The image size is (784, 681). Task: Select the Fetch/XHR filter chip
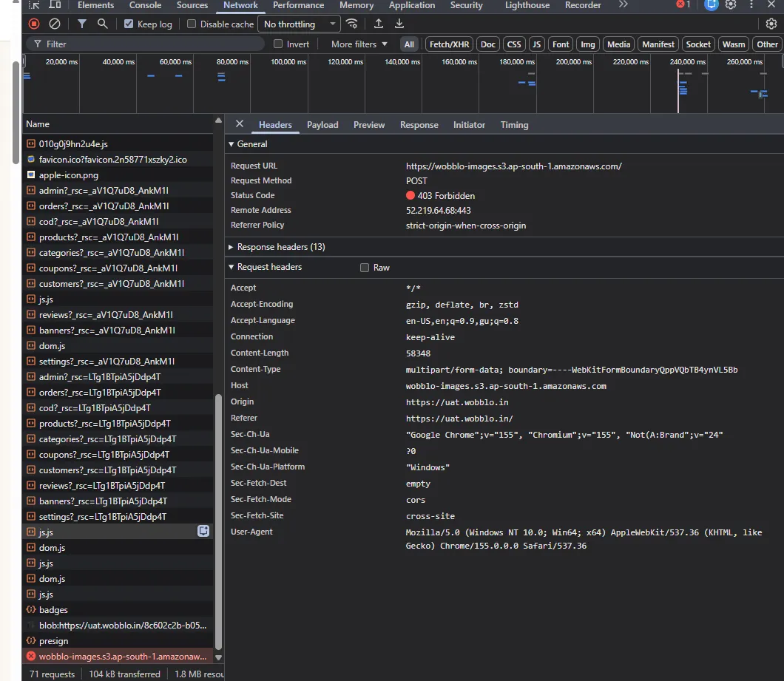[449, 44]
